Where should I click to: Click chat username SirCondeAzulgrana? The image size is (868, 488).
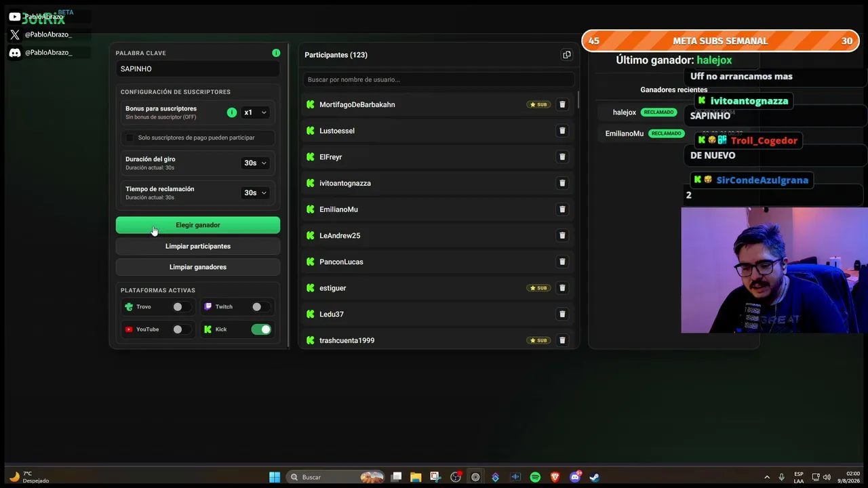click(x=762, y=180)
